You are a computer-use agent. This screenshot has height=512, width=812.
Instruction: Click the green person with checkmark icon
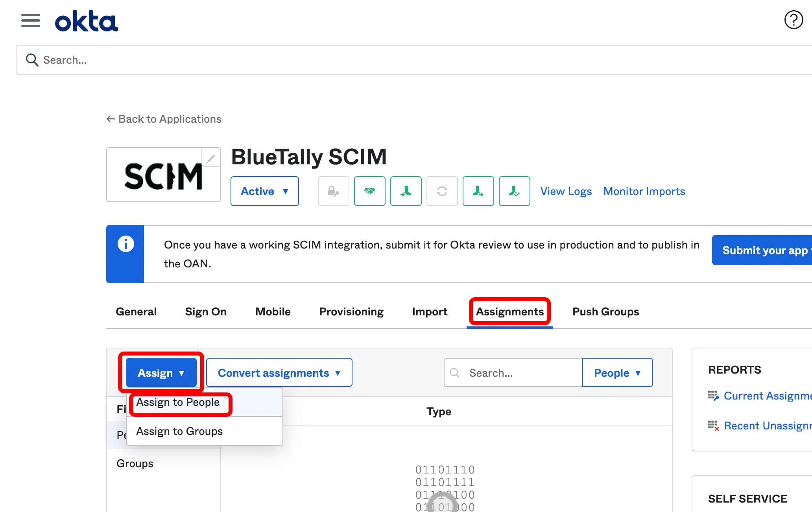pyautogui.click(x=515, y=191)
